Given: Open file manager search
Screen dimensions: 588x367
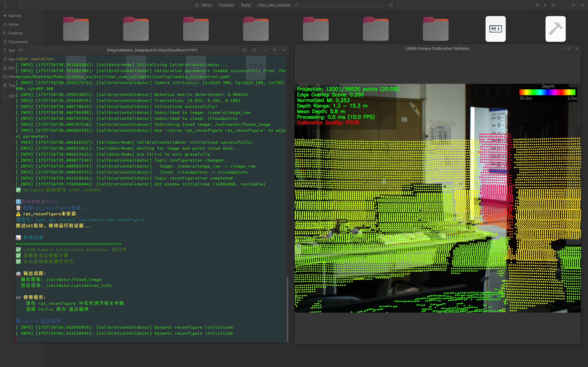Looking at the screenshot, I should (x=391, y=5).
